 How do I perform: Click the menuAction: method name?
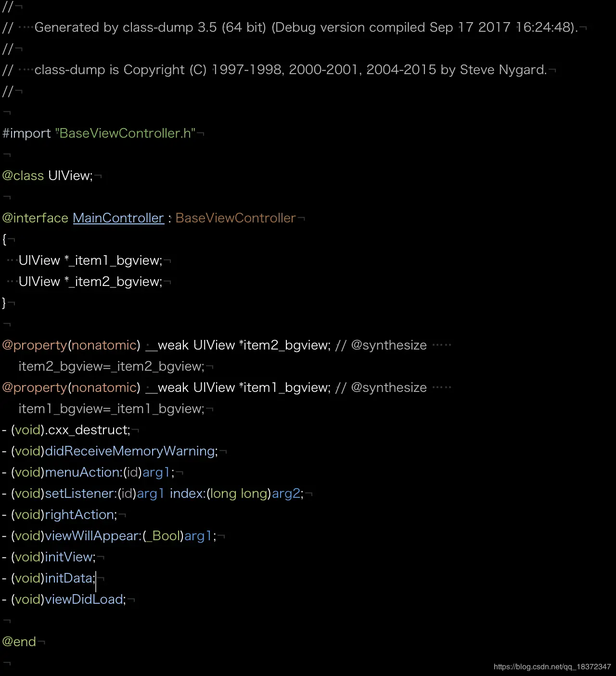(x=84, y=472)
